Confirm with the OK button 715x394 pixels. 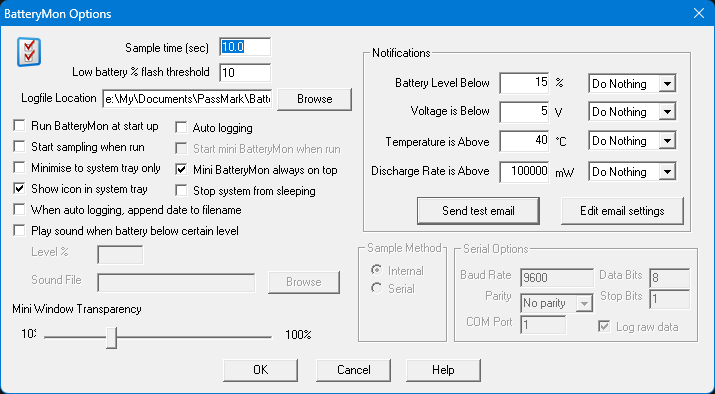click(x=260, y=370)
